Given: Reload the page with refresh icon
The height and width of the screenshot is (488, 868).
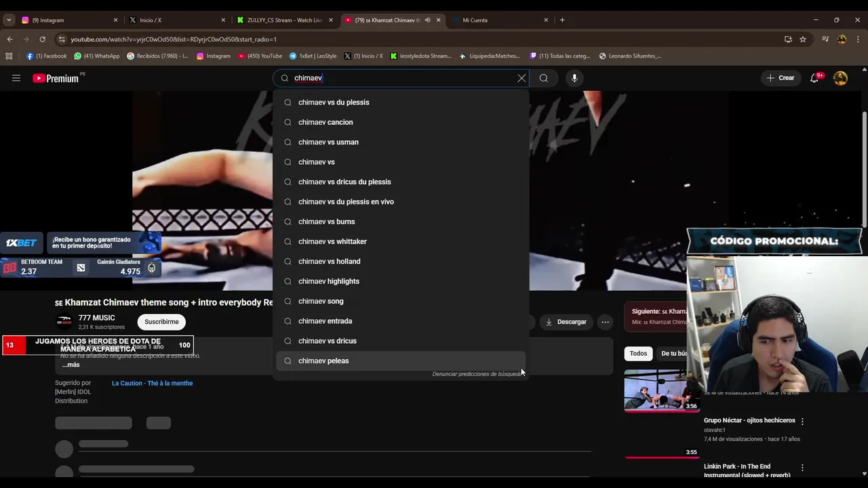Looking at the screenshot, I should point(42,39).
